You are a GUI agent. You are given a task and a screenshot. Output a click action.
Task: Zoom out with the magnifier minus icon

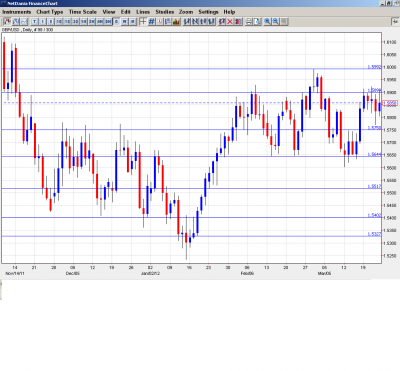click(x=276, y=22)
